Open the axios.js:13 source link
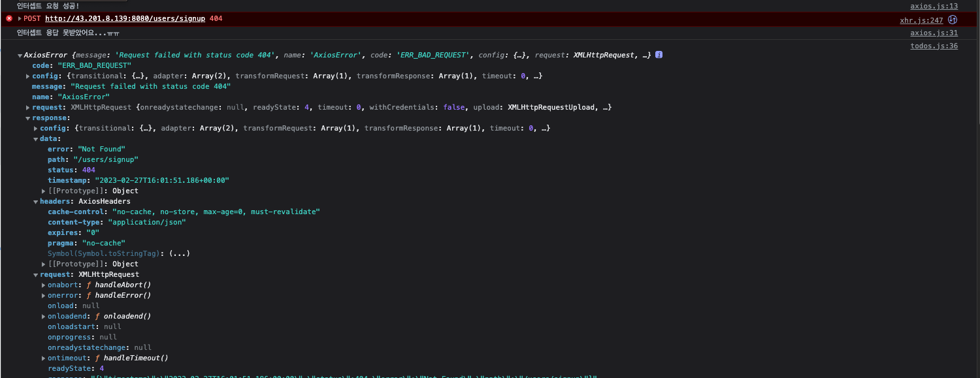The width and height of the screenshot is (980, 378). 934,6
